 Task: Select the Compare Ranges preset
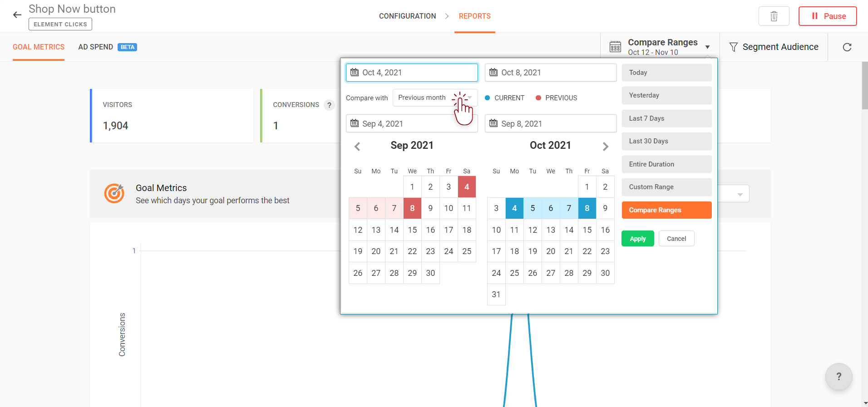point(666,210)
